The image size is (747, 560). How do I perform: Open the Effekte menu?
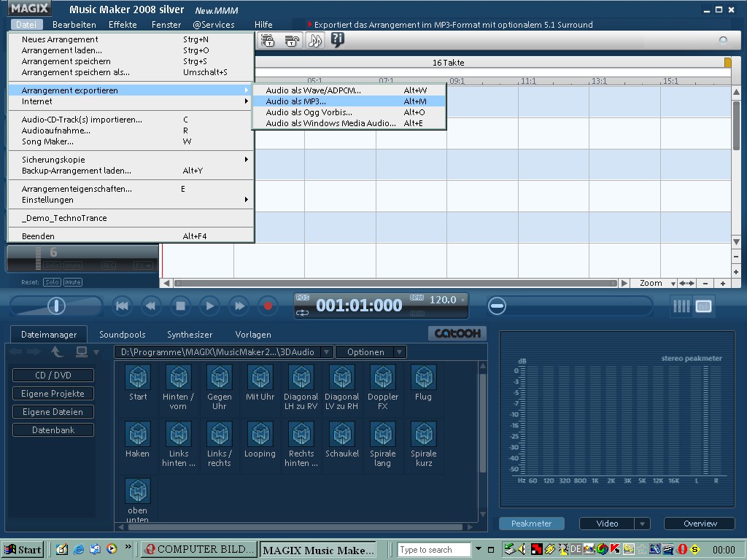tap(123, 25)
